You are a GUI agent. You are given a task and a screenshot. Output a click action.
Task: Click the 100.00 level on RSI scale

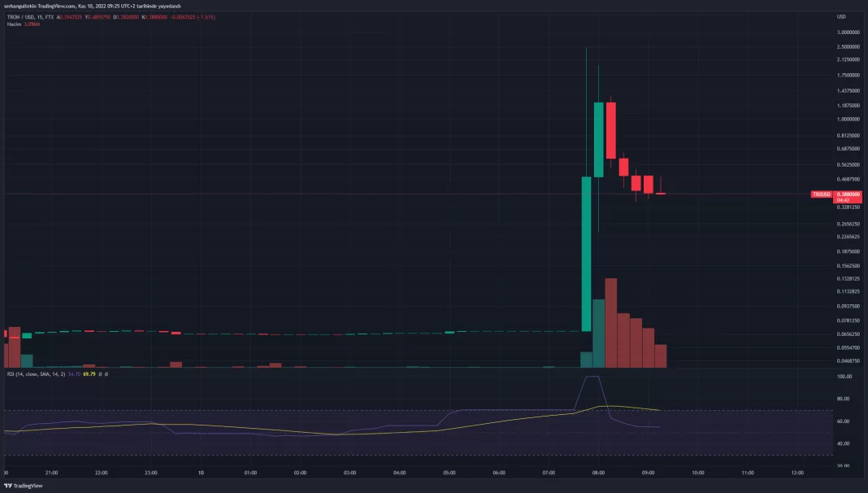click(x=844, y=377)
